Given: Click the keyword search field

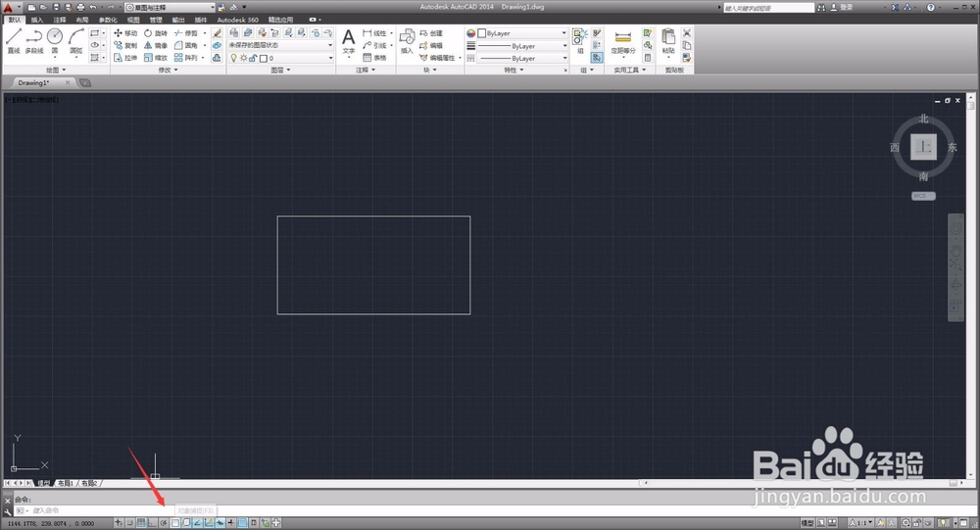Looking at the screenshot, I should [x=768, y=8].
